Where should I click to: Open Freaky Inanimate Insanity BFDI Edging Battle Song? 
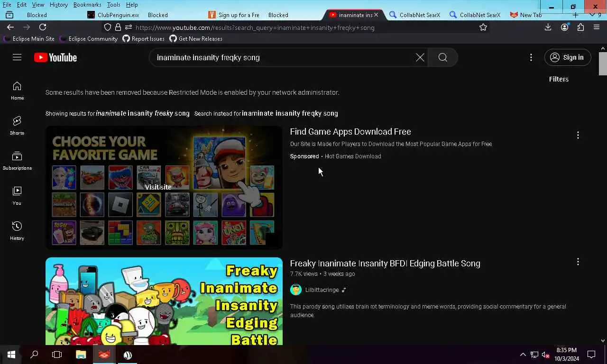pyautogui.click(x=385, y=264)
